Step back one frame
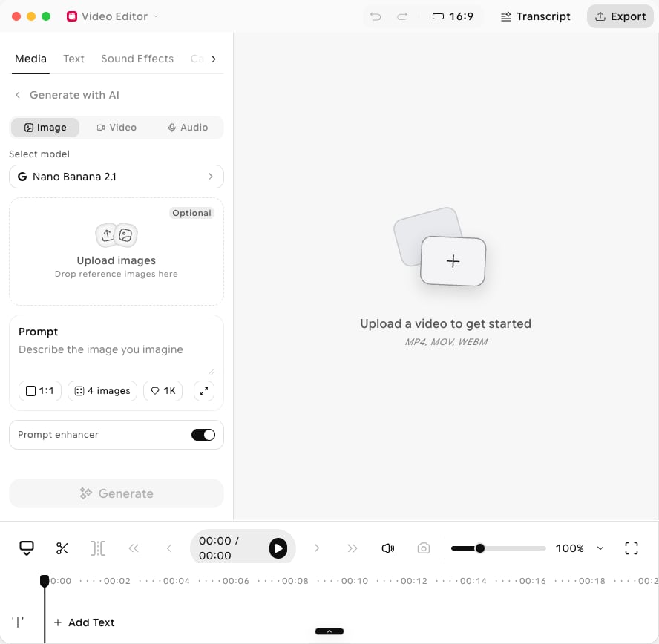Screen dimensions: 659x644 coord(169,548)
